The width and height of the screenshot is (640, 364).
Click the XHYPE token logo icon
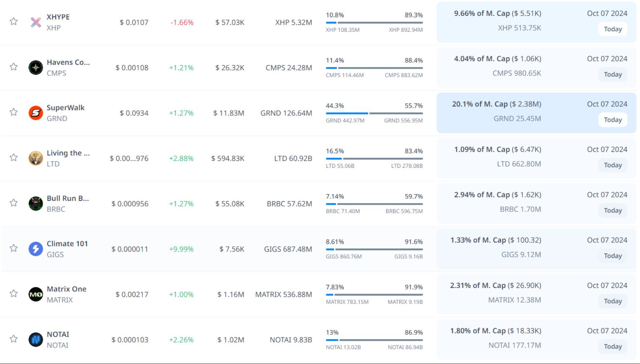[x=36, y=22]
